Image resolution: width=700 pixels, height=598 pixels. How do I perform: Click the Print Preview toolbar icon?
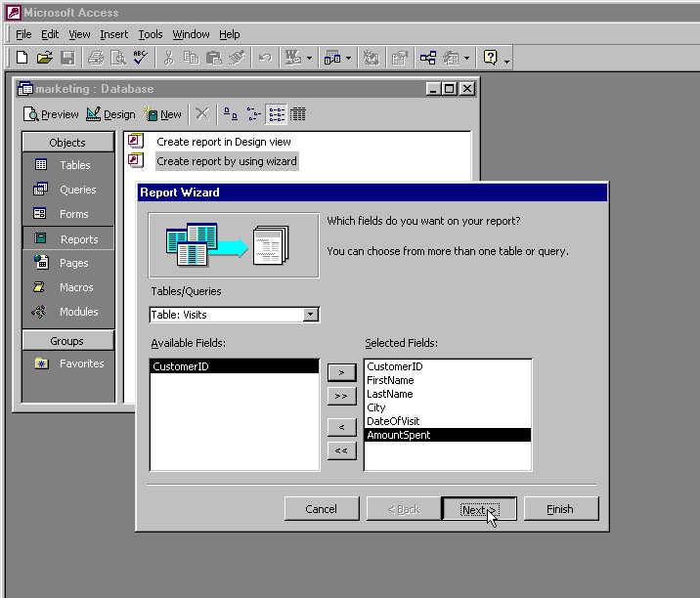pyautogui.click(x=118, y=58)
